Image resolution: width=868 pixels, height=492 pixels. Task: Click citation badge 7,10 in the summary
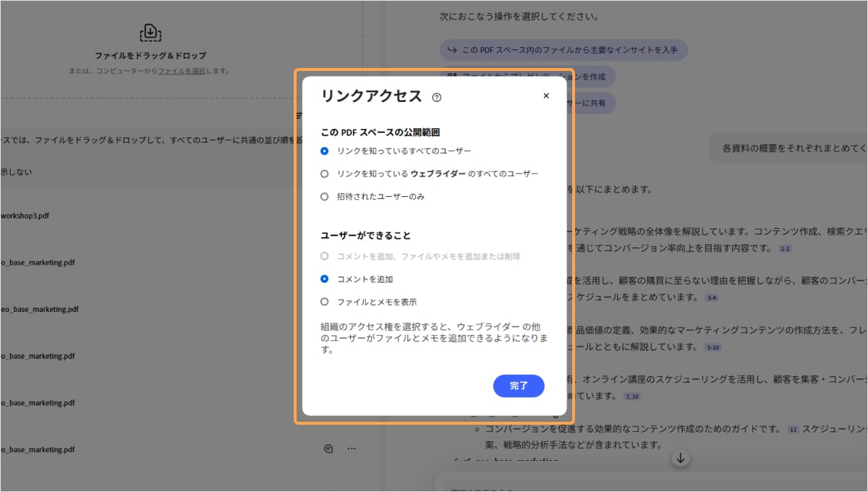coord(632,396)
